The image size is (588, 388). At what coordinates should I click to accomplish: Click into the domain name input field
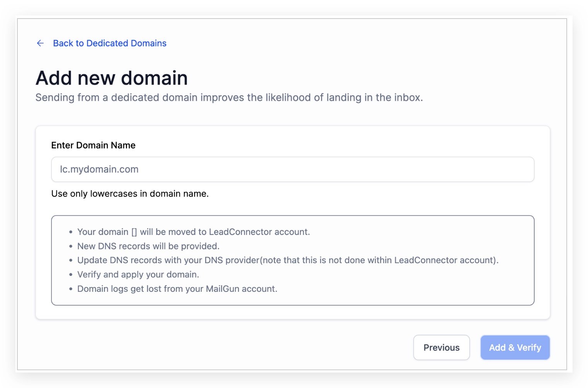[292, 169]
